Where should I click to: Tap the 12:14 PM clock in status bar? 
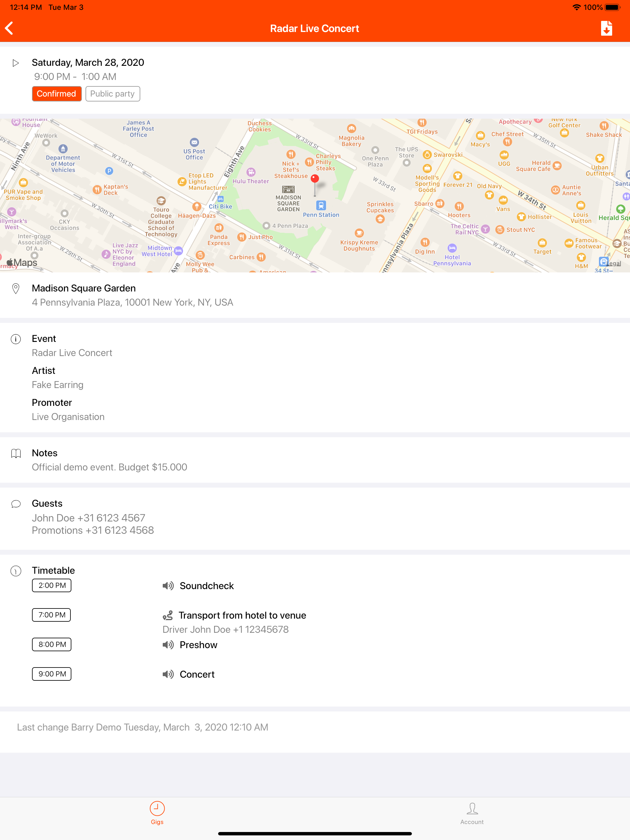(x=26, y=7)
